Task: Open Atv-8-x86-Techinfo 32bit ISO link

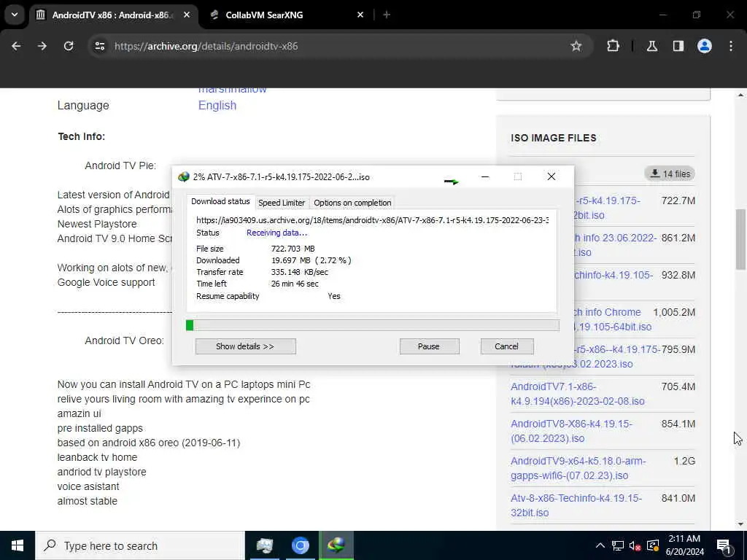Action: click(x=576, y=505)
